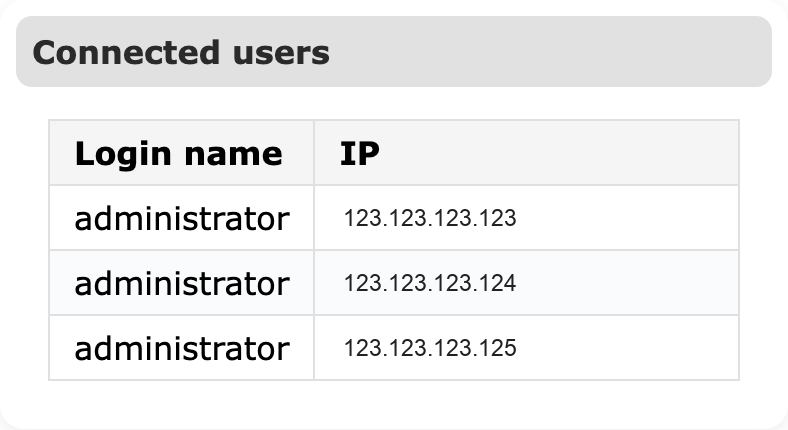Click the Connected users panel title
Image resolution: width=788 pixels, height=430 pixels.
pos(181,52)
